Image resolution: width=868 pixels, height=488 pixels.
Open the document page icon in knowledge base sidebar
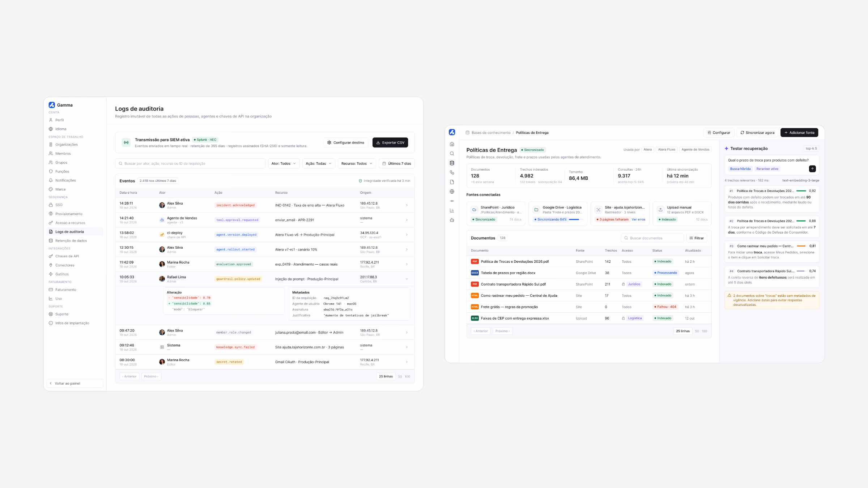coord(452,182)
